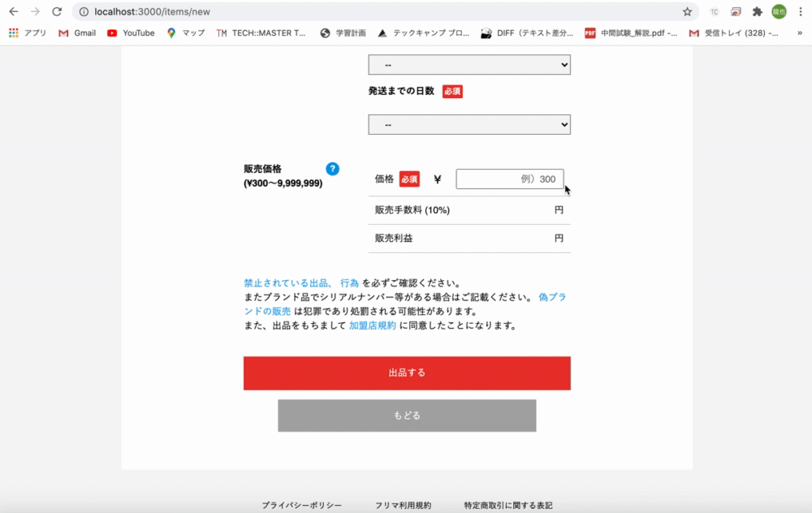812x513 pixels.
Task: Click the red 出品する button
Action: (407, 373)
